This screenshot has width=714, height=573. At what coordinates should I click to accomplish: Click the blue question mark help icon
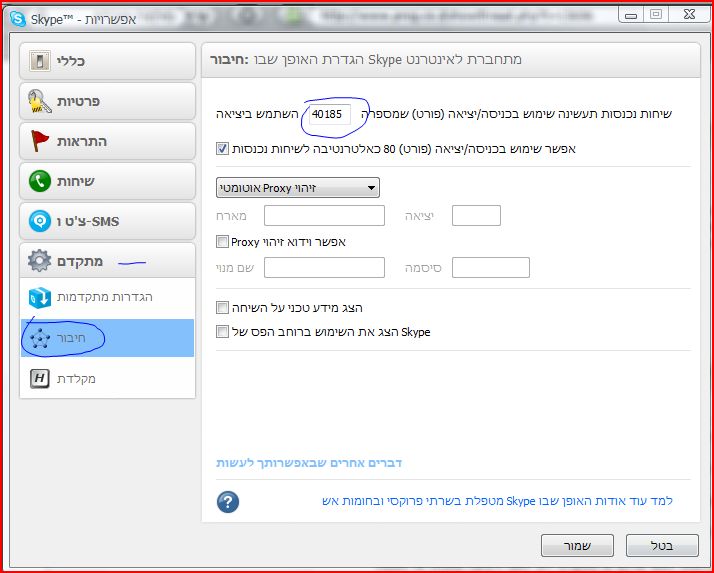click(228, 501)
